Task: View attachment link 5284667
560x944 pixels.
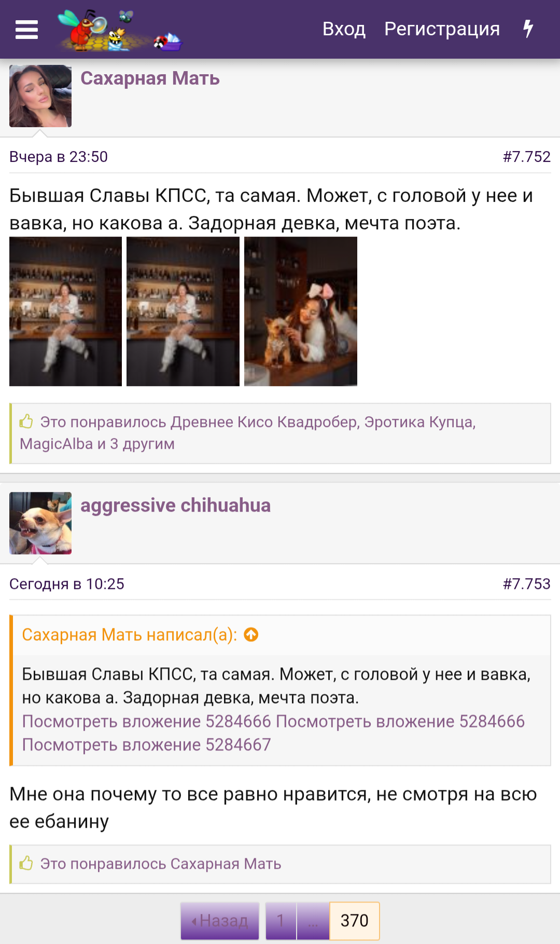Action: pyautogui.click(x=146, y=745)
